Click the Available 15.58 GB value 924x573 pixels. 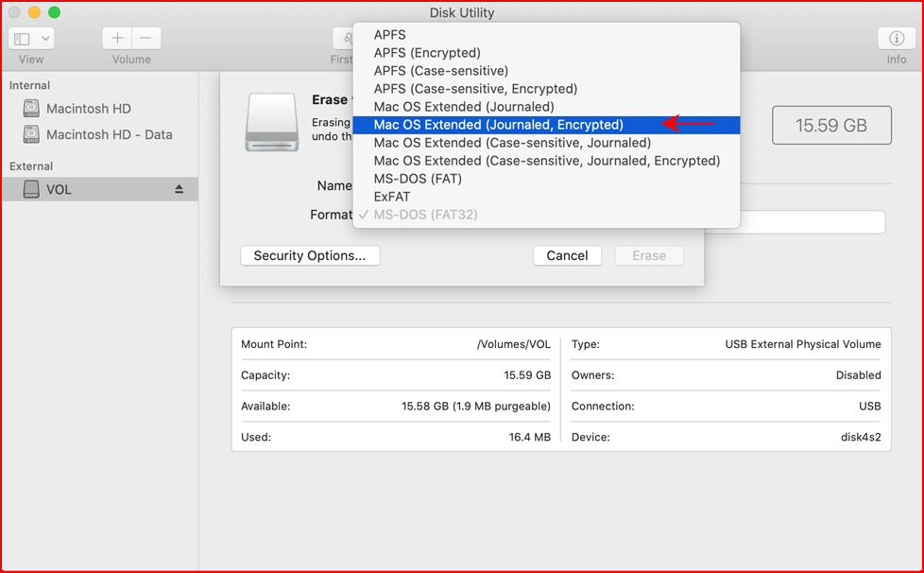point(476,407)
